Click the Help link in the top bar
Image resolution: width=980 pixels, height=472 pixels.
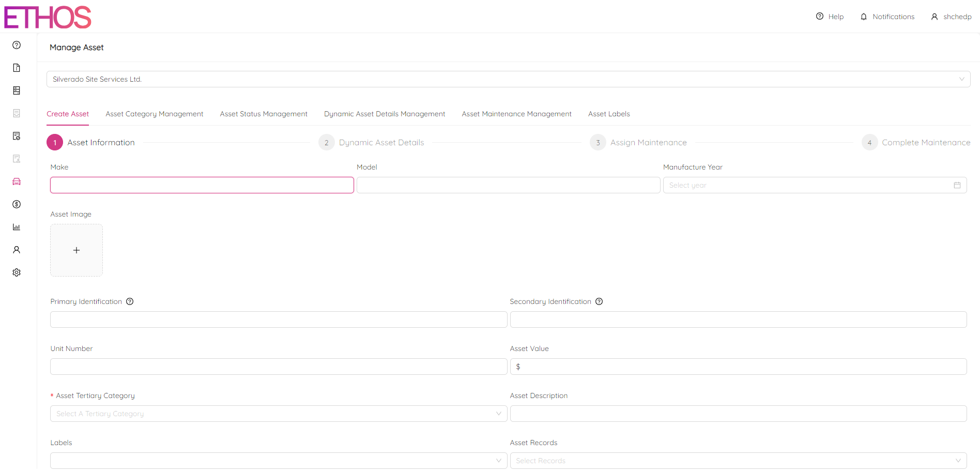point(830,16)
